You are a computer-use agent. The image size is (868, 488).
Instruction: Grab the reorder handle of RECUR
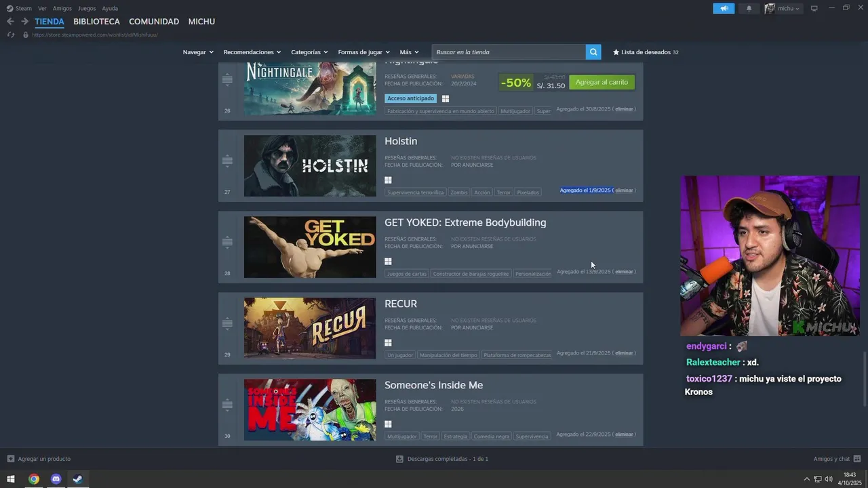(227, 323)
